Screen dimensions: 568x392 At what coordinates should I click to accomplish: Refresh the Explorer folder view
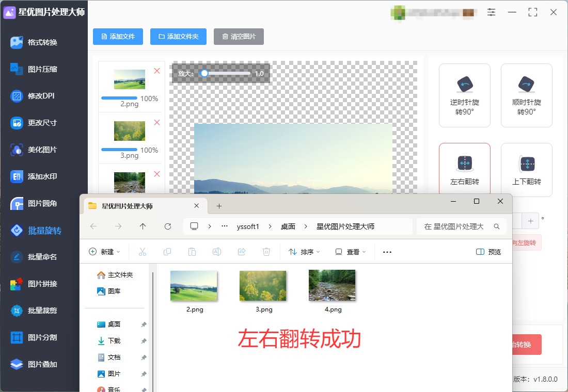pos(168,226)
